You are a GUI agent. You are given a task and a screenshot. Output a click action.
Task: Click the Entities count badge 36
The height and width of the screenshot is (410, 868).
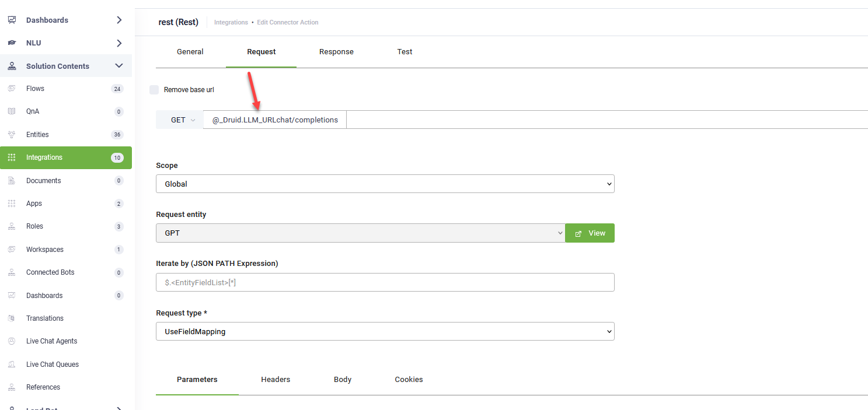click(117, 135)
